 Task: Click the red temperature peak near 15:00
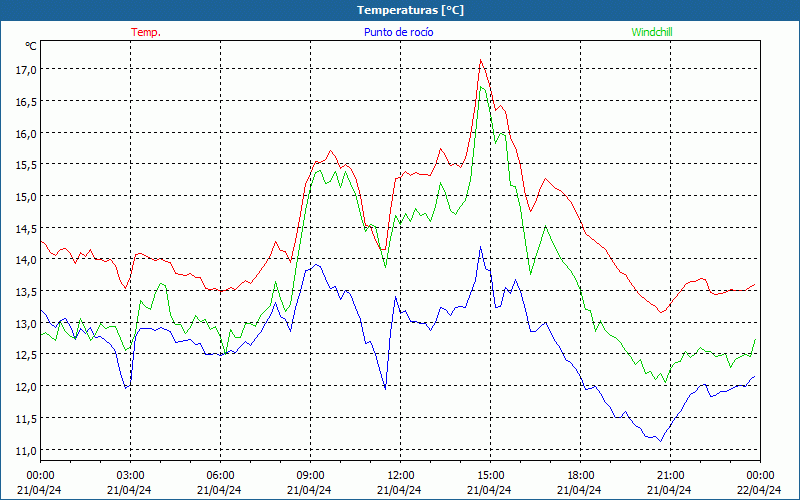click(x=480, y=60)
